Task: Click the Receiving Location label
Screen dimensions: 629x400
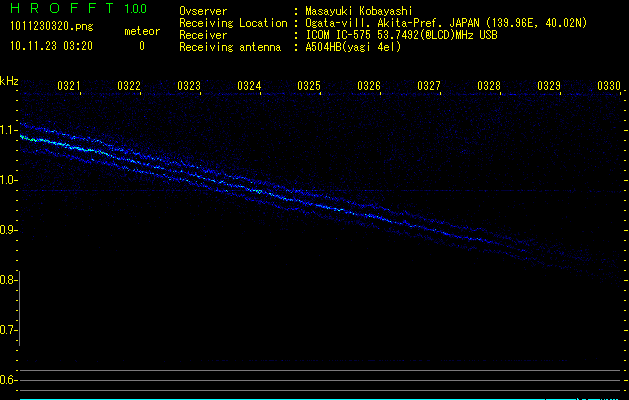Action: click(x=233, y=23)
